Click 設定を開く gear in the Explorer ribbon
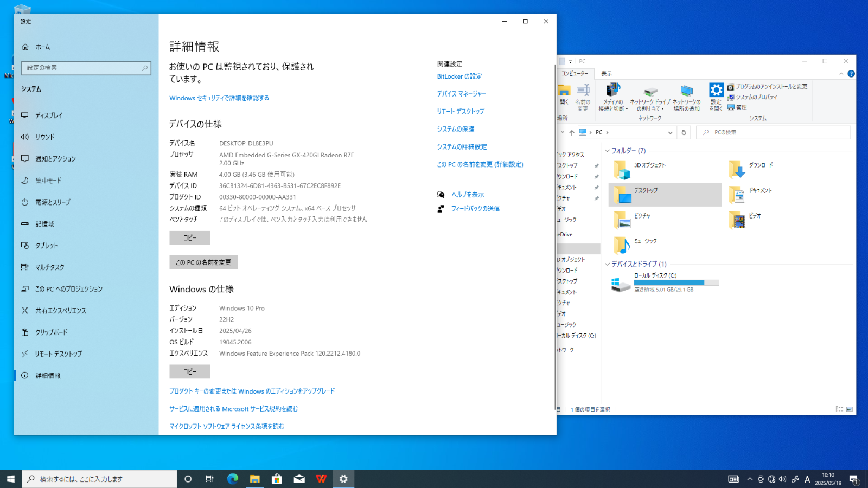868x488 pixels. tap(716, 97)
